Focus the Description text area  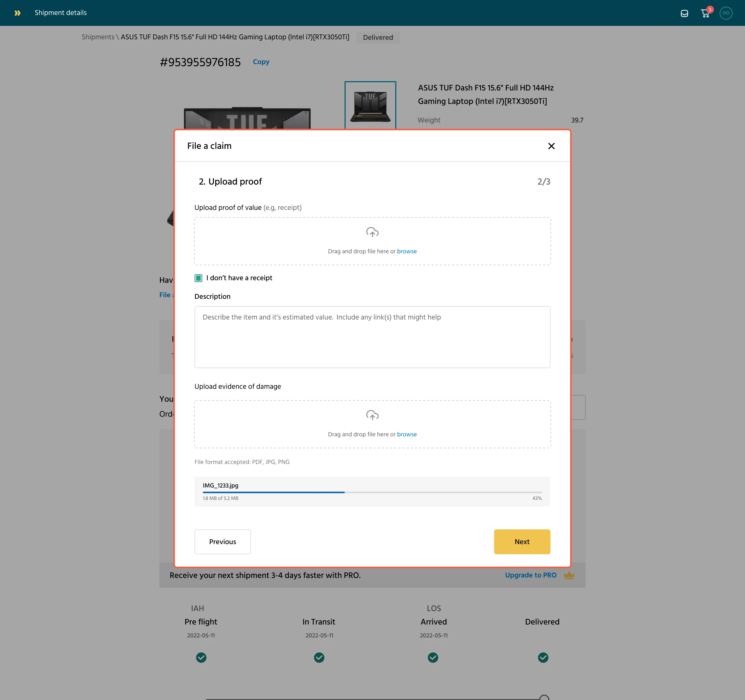point(372,337)
